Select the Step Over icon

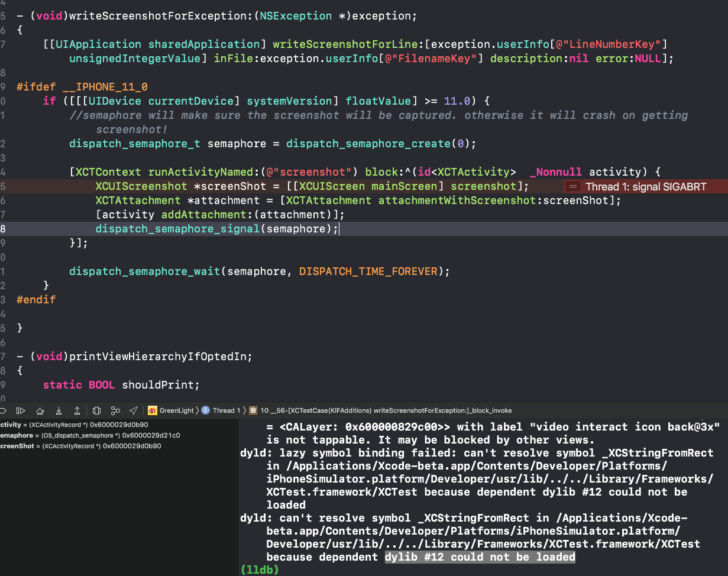pos(40,410)
